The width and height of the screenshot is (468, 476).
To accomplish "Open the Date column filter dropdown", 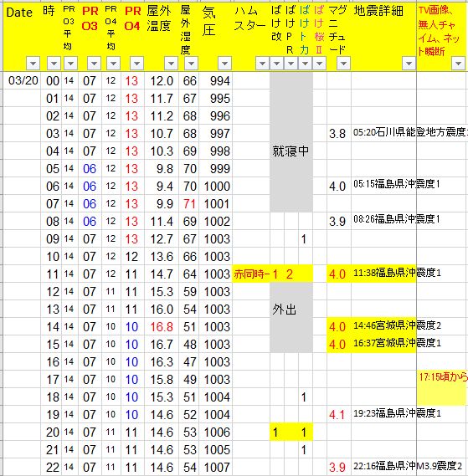I will (33, 64).
